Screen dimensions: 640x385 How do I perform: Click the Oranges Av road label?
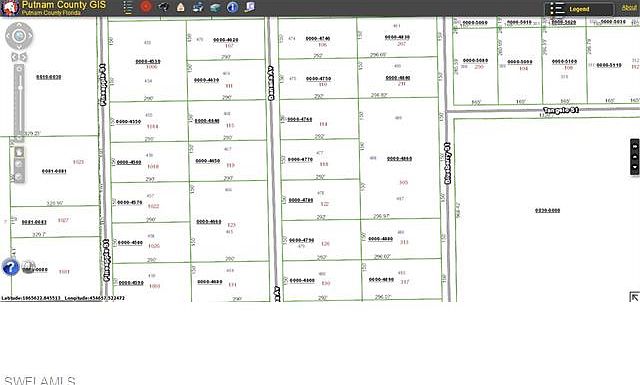coord(271,83)
